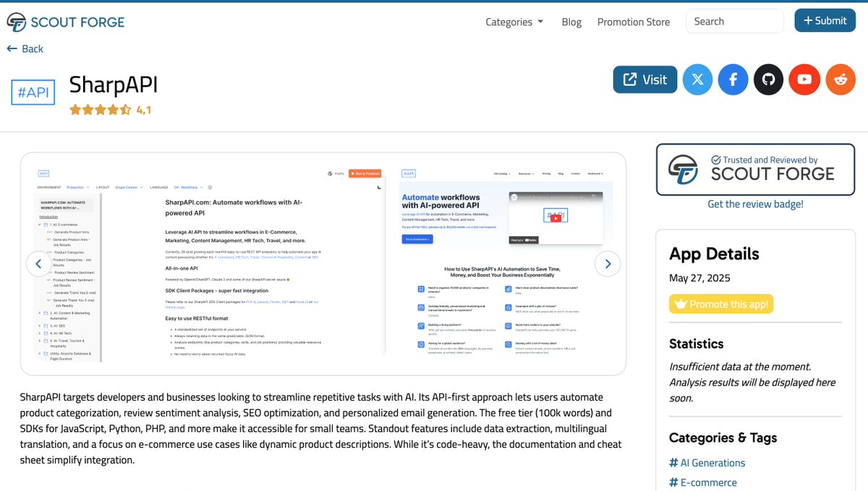
Task: Open the GitHub icon link
Action: pyautogui.click(x=768, y=80)
